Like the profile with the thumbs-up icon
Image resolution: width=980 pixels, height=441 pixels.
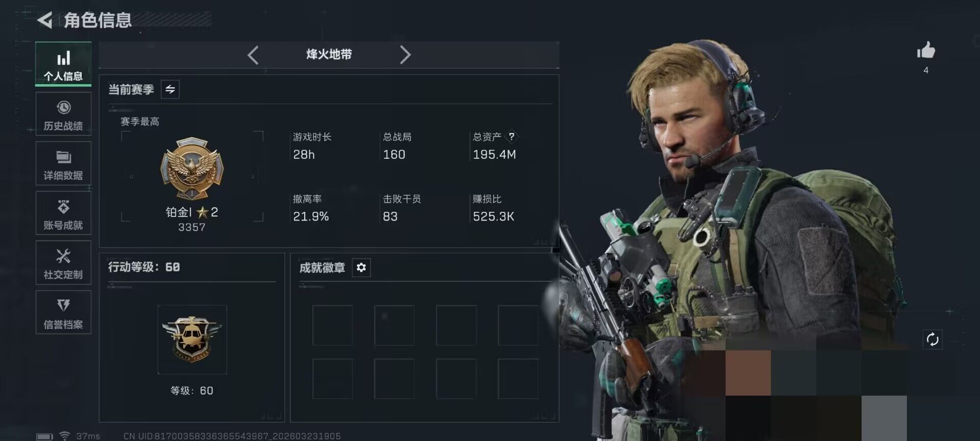pyautogui.click(x=926, y=51)
